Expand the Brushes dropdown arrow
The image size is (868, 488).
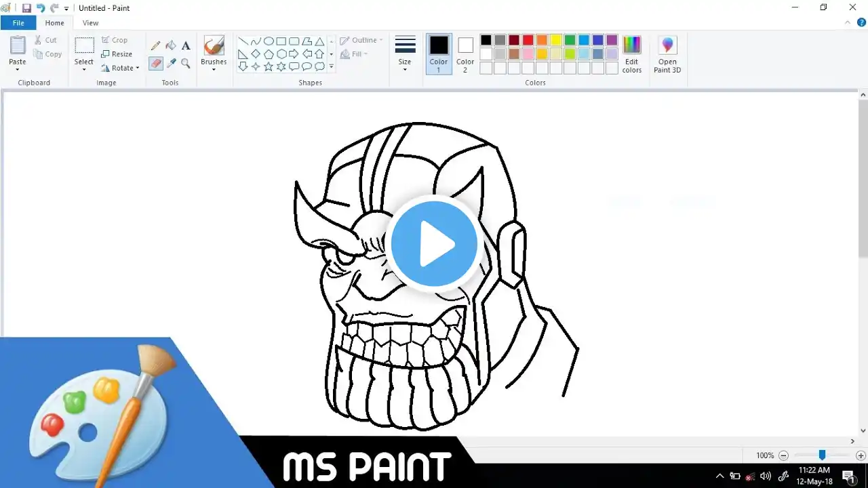(x=214, y=69)
